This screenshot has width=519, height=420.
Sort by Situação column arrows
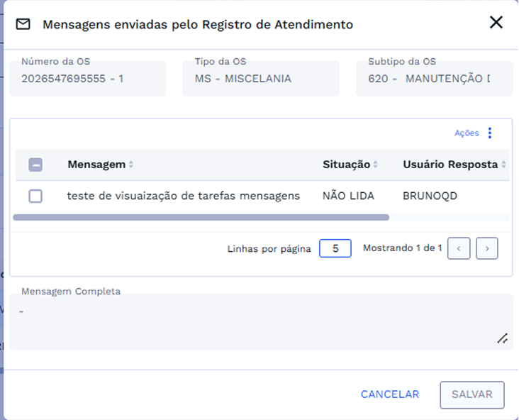click(375, 165)
